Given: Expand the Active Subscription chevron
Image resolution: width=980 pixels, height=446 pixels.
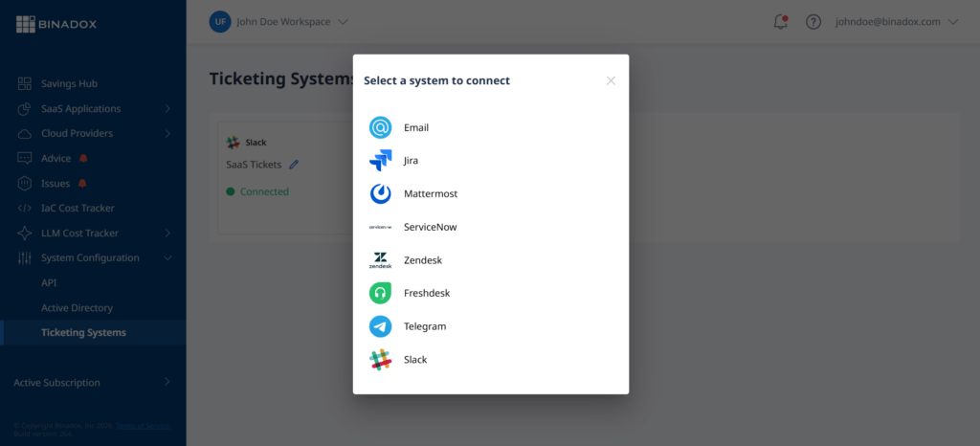Looking at the screenshot, I should tap(167, 382).
